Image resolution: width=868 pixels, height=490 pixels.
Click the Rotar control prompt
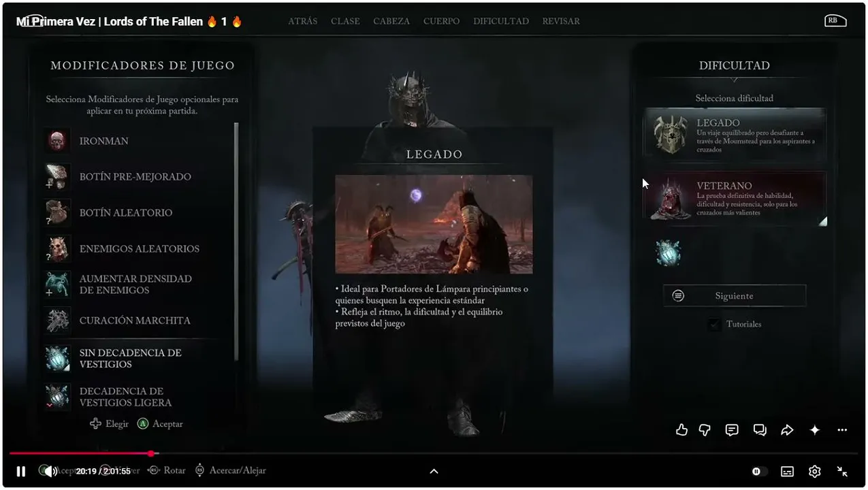(x=167, y=470)
